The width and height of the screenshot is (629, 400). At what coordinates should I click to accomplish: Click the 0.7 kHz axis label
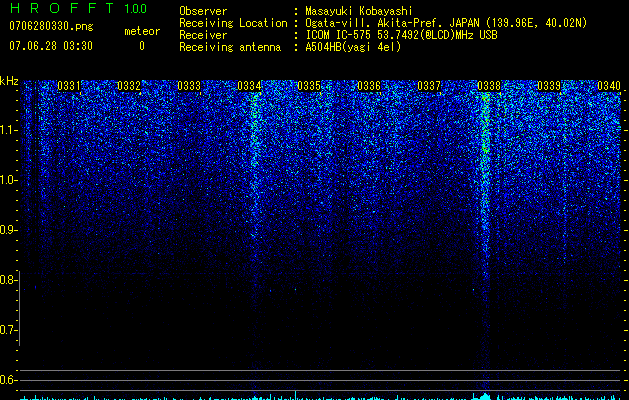[9, 330]
